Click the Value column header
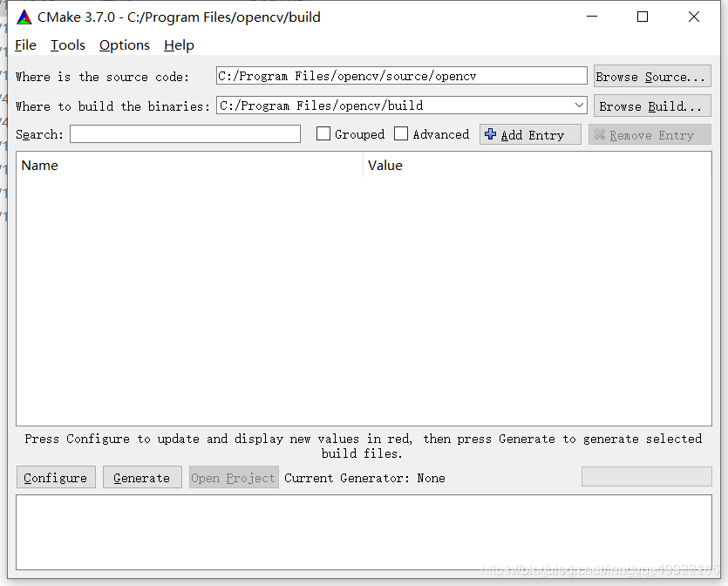728x586 pixels. pos(537,166)
